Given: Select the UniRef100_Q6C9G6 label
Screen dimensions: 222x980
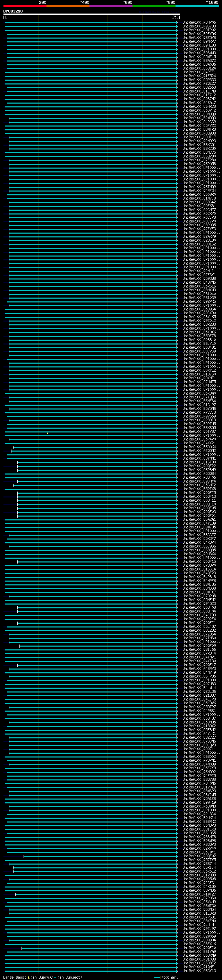Looking at the screenshot, I should [199, 546].
